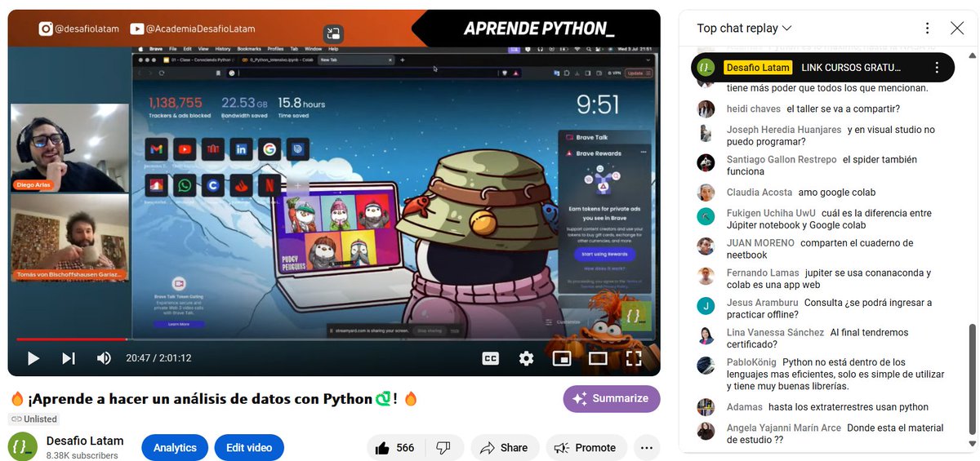Click the WhatsApp shortcut in Brave window

[x=185, y=185]
